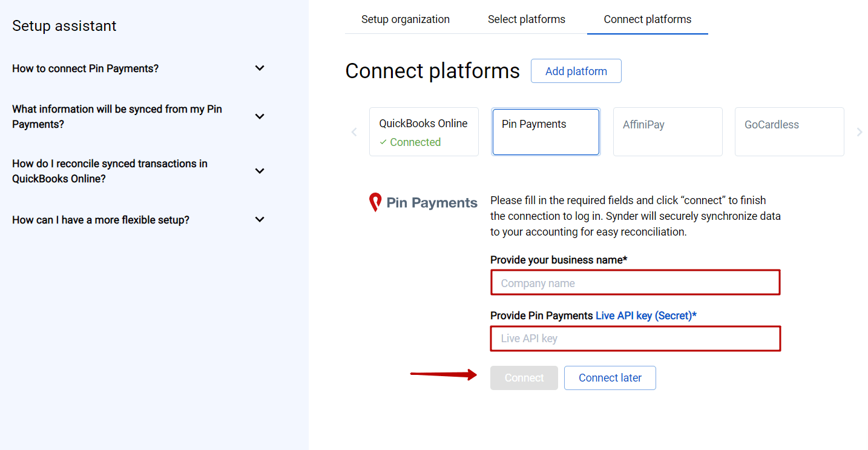Open the Connect platforms tab
Image resolution: width=868 pixels, height=450 pixels.
pyautogui.click(x=647, y=19)
